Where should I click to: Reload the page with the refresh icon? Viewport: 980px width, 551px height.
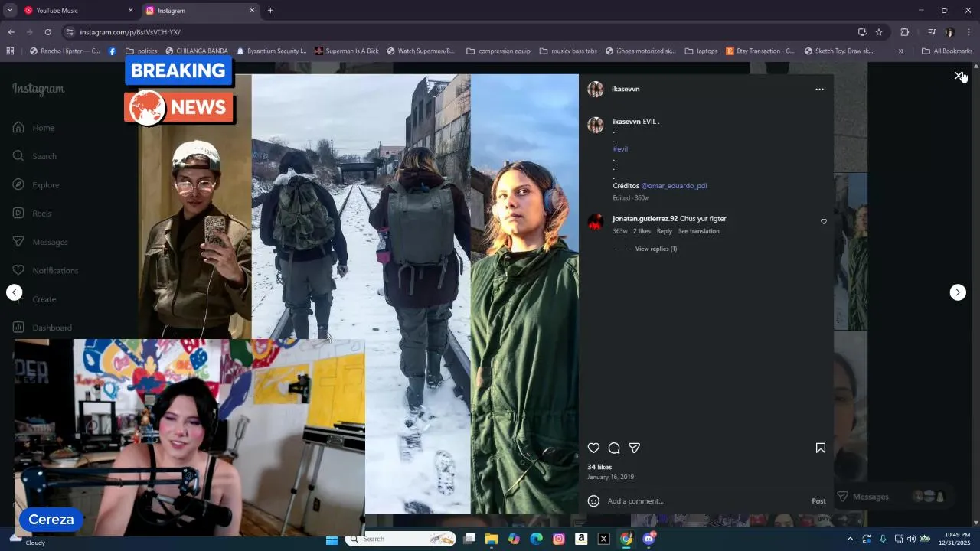coord(47,32)
